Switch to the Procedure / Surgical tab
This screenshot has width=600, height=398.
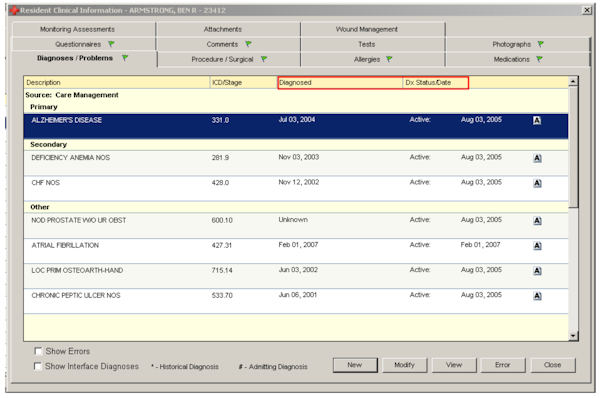tap(228, 59)
